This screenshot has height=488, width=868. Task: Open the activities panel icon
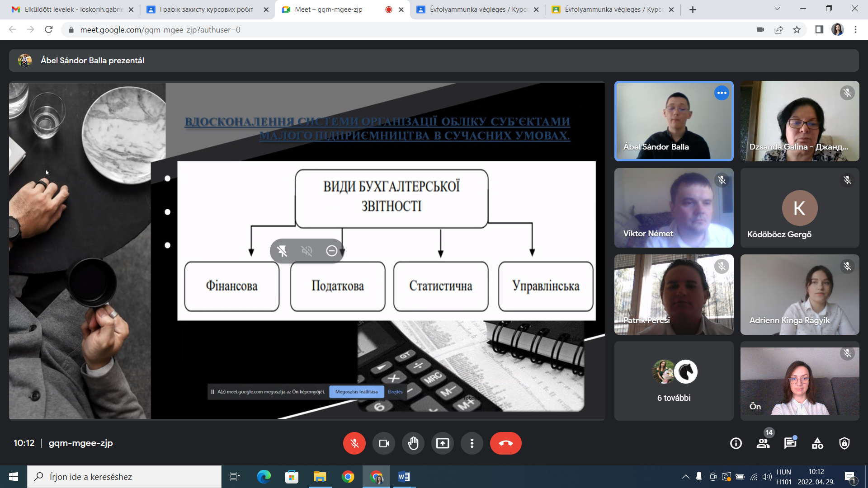click(x=817, y=443)
